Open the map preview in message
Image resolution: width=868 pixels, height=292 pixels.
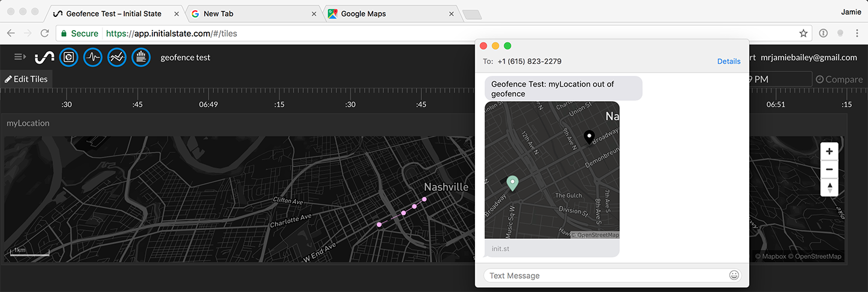click(x=552, y=170)
